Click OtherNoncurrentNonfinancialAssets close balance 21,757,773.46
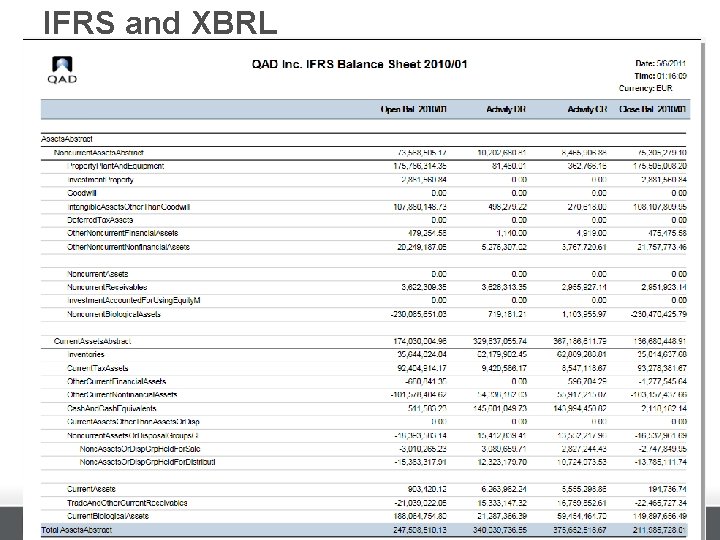The image size is (720, 540). pyautogui.click(x=662, y=247)
